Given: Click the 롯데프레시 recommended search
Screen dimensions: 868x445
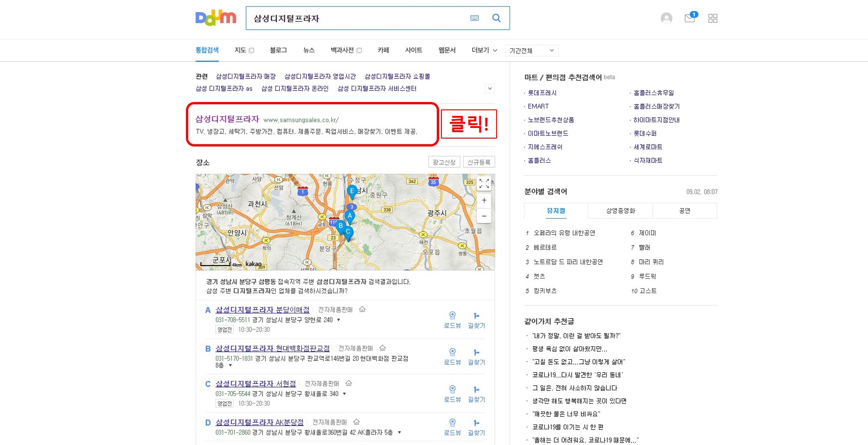Looking at the screenshot, I should coord(542,93).
